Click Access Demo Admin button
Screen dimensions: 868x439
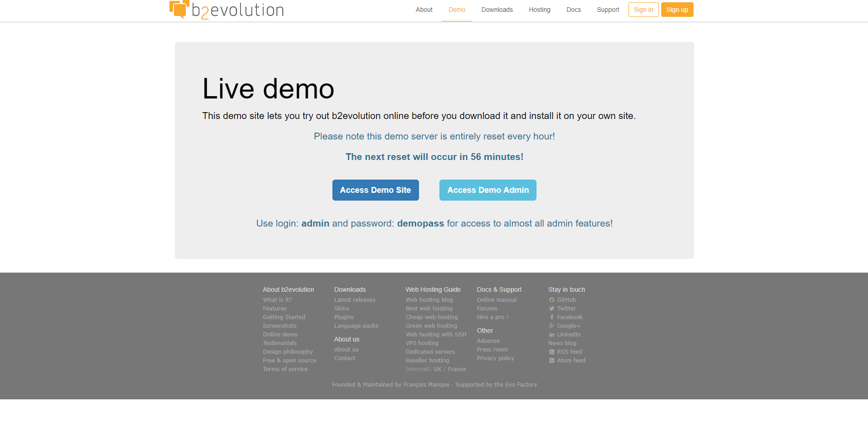tap(488, 190)
